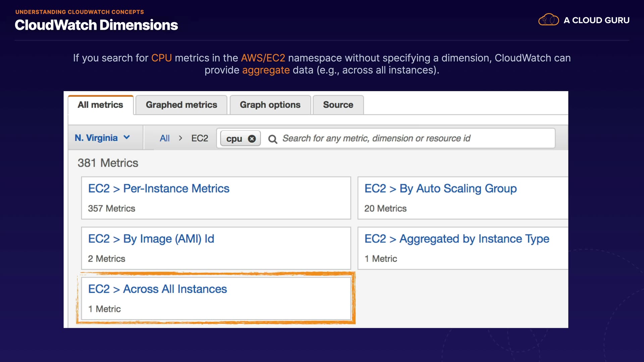Expand the N. Virginia region chevron
644x362 pixels.
[127, 137]
